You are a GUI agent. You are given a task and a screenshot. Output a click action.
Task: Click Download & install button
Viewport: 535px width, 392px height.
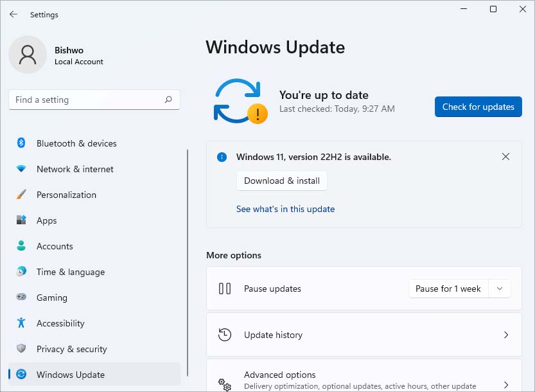(282, 181)
